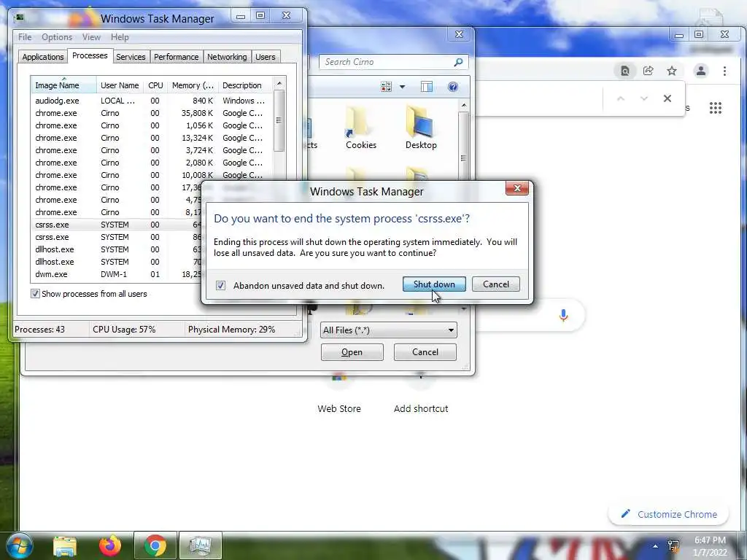Select chrome.exe row using 35,808 K

pyautogui.click(x=151, y=113)
